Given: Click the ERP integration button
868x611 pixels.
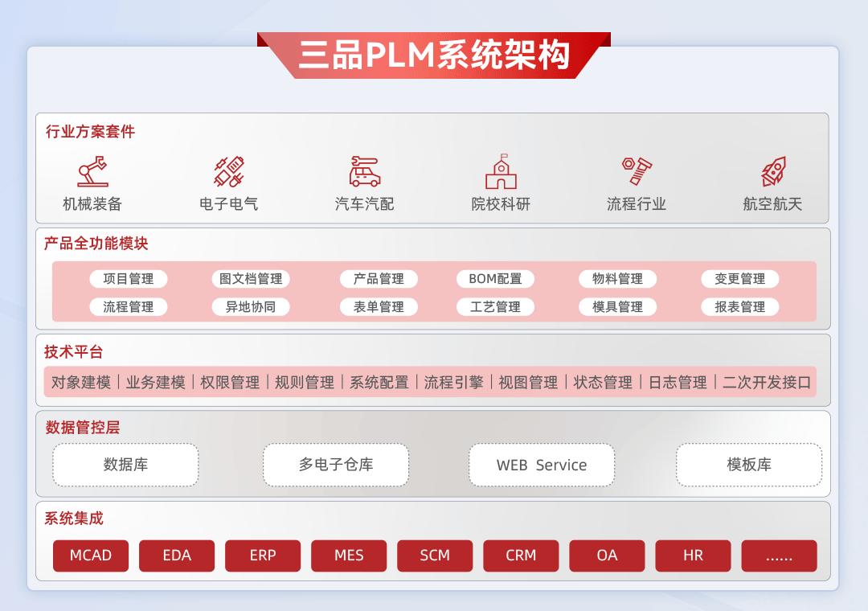Looking at the screenshot, I should [x=263, y=556].
